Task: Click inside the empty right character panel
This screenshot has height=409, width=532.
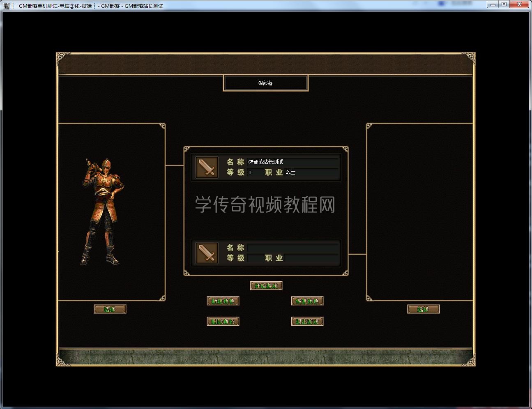Action: coord(419,211)
